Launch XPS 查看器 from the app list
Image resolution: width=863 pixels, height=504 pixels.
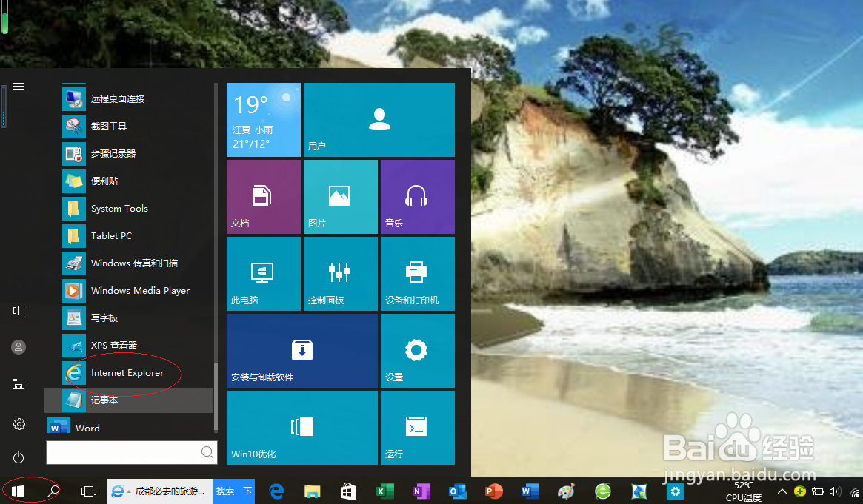(x=130, y=345)
